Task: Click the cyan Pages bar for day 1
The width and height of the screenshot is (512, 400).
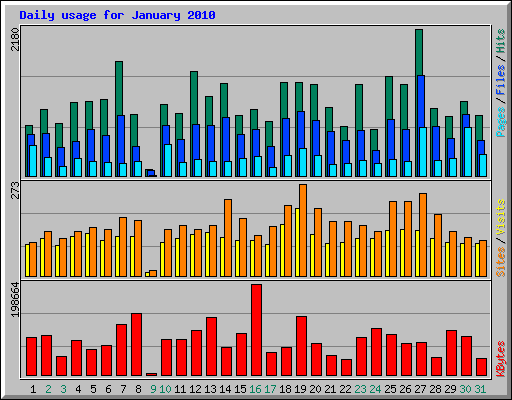Action: (33, 161)
